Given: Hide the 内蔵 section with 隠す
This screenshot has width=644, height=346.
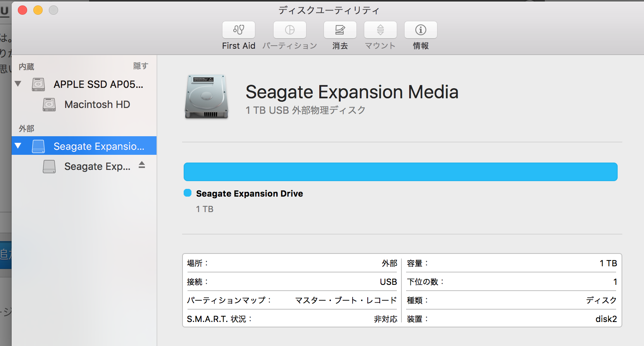Looking at the screenshot, I should (x=140, y=66).
